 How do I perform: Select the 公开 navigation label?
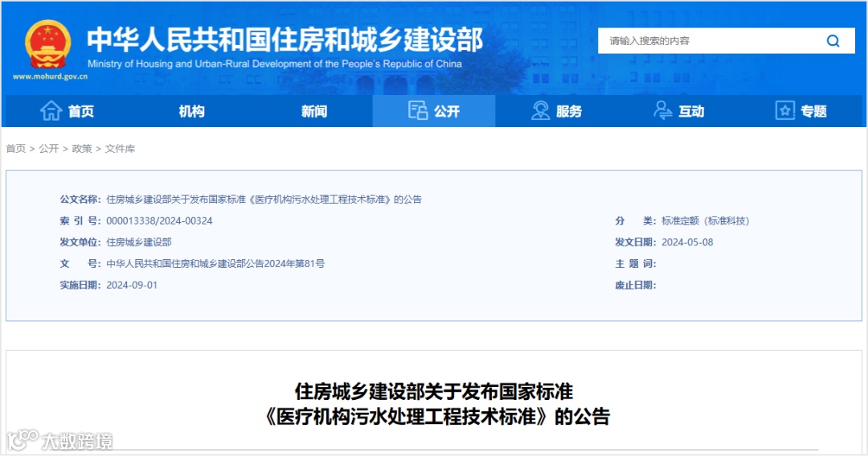[447, 111]
